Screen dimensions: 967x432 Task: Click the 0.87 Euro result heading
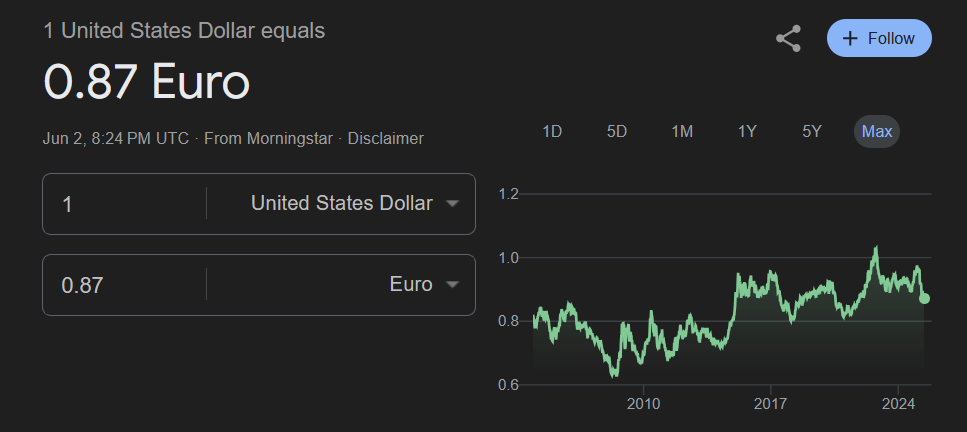[x=147, y=81]
